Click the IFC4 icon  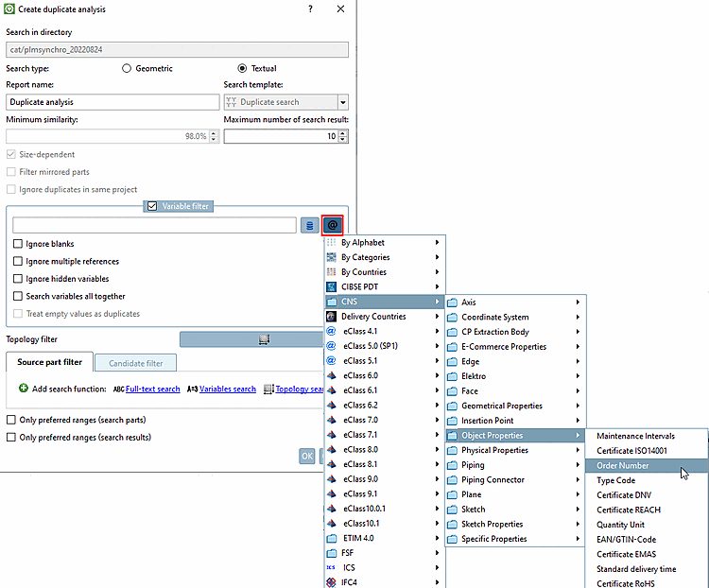pyautogui.click(x=332, y=582)
